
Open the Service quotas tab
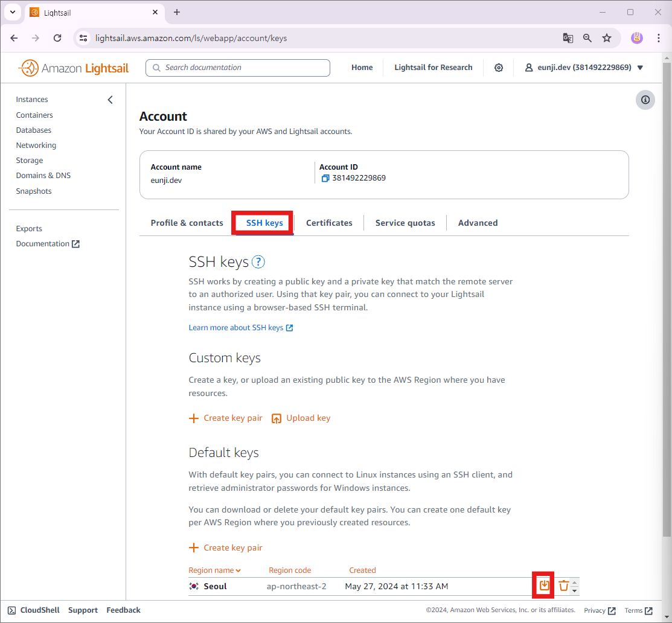405,223
